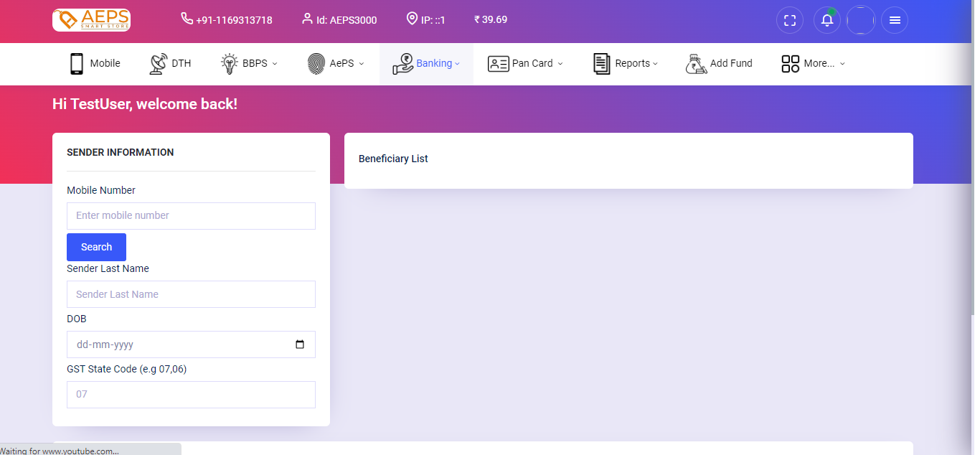Image resolution: width=980 pixels, height=455 pixels.
Task: Open the hamburger menu in header
Action: click(895, 20)
